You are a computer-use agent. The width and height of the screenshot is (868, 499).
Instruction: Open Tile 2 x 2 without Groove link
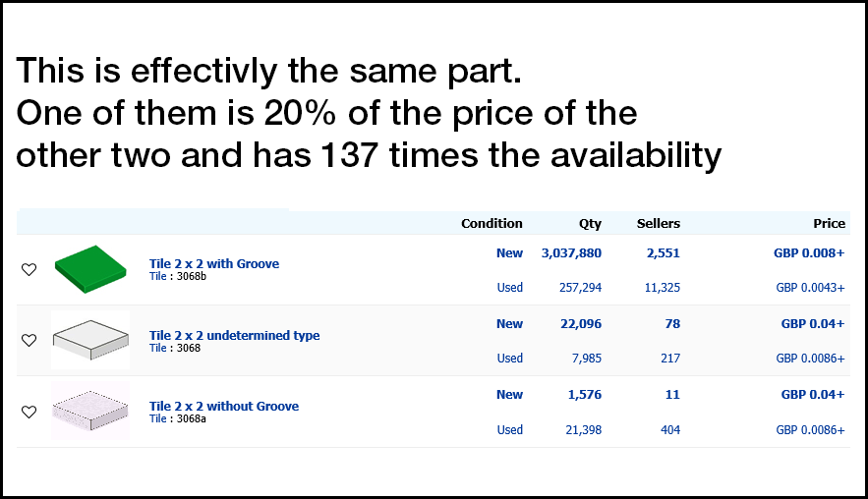tap(224, 406)
